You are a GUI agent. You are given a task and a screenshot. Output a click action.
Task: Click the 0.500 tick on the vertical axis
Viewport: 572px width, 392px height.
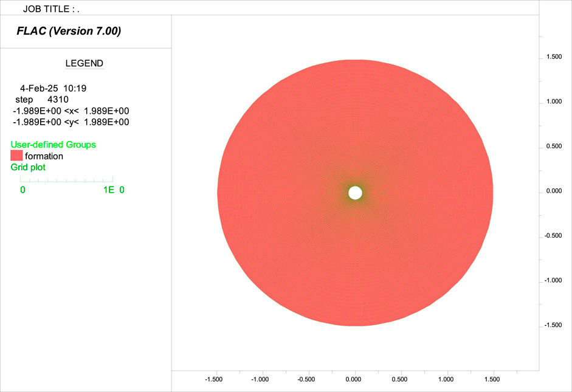[554, 146]
